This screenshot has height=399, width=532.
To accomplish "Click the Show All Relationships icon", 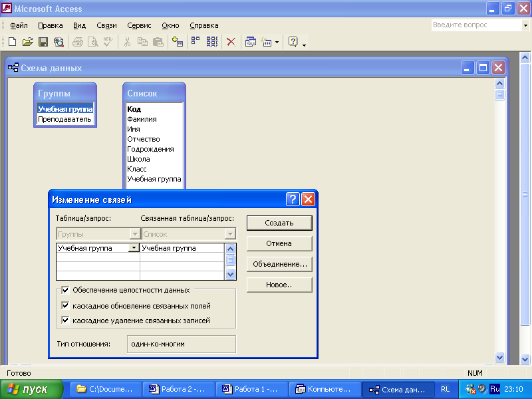I will 212,42.
